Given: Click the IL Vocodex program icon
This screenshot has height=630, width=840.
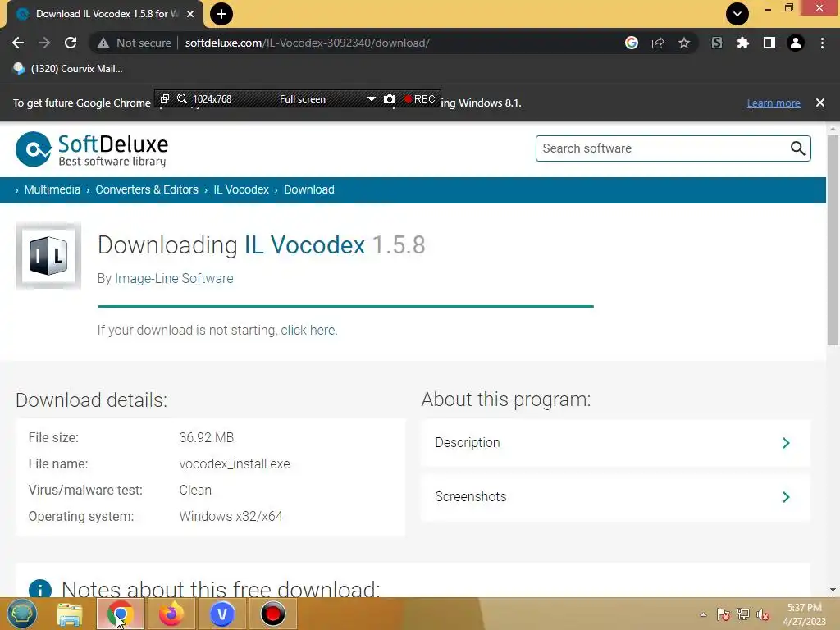Looking at the screenshot, I should 48,256.
